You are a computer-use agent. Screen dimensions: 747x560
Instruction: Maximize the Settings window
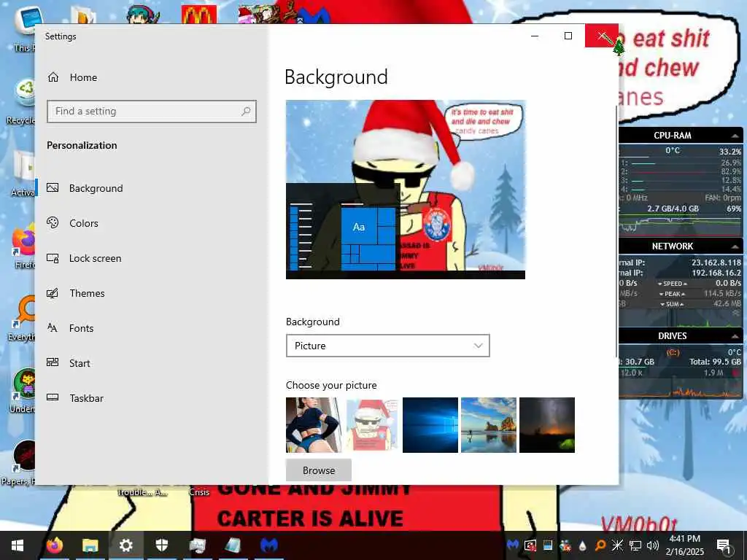568,36
